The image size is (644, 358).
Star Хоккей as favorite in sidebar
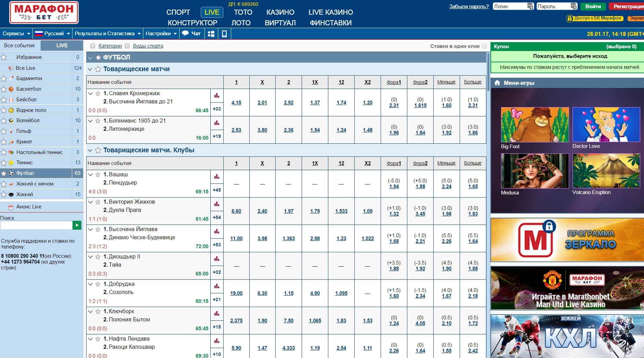[x=4, y=194]
